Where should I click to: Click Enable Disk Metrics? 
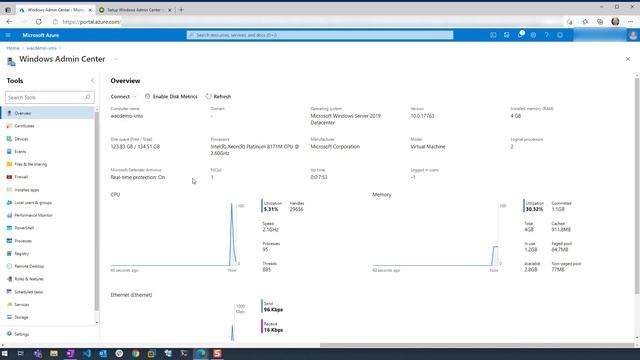pos(171,97)
